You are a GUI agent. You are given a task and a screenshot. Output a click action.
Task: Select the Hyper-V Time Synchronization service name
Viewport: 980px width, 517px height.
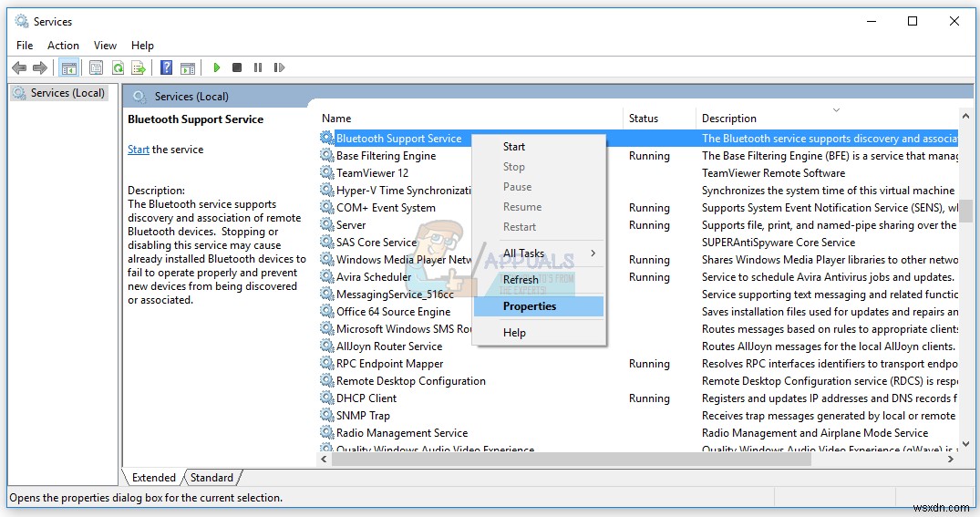(x=403, y=190)
